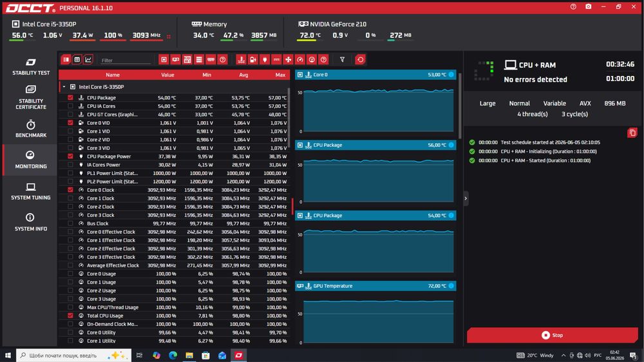Toggle the CPU sensors filter icon

click(x=164, y=59)
